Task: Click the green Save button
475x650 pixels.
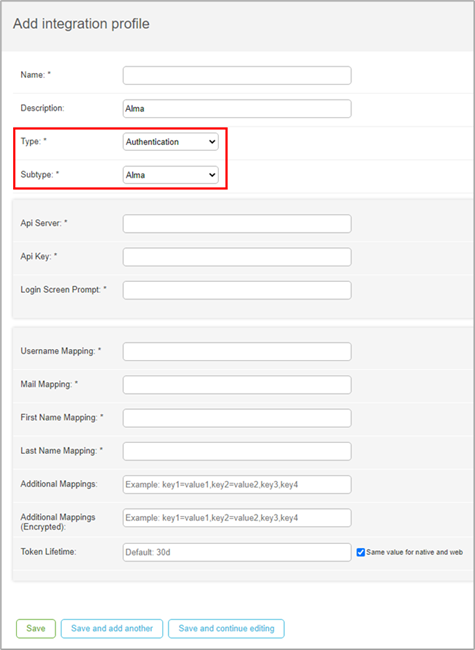Action: (x=36, y=628)
